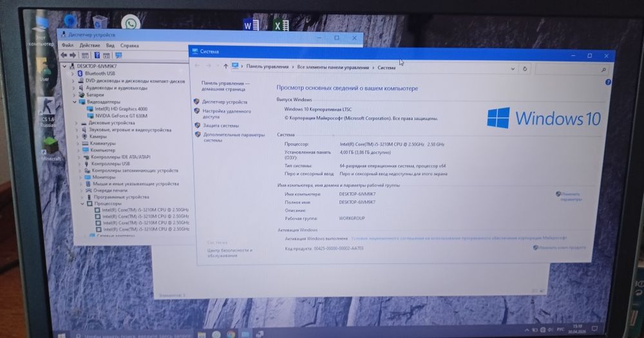Show hidden tray icons chevron
The image size is (644, 338).
[527, 330]
